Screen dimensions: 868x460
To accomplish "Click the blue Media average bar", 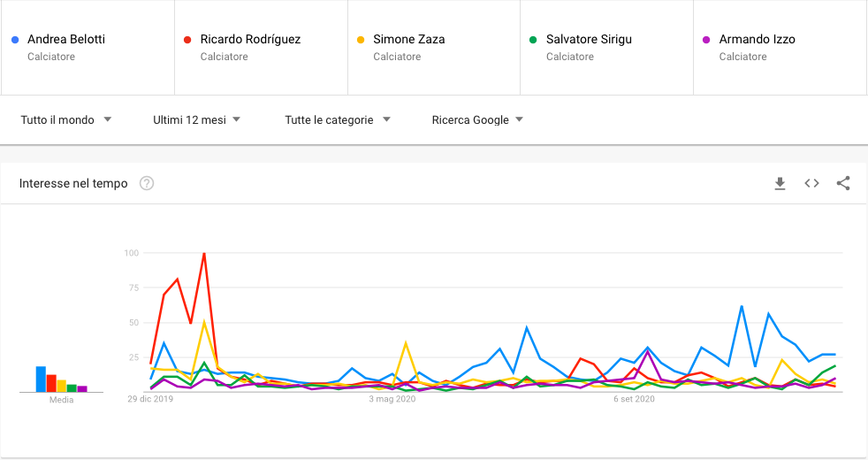I will coord(41,379).
